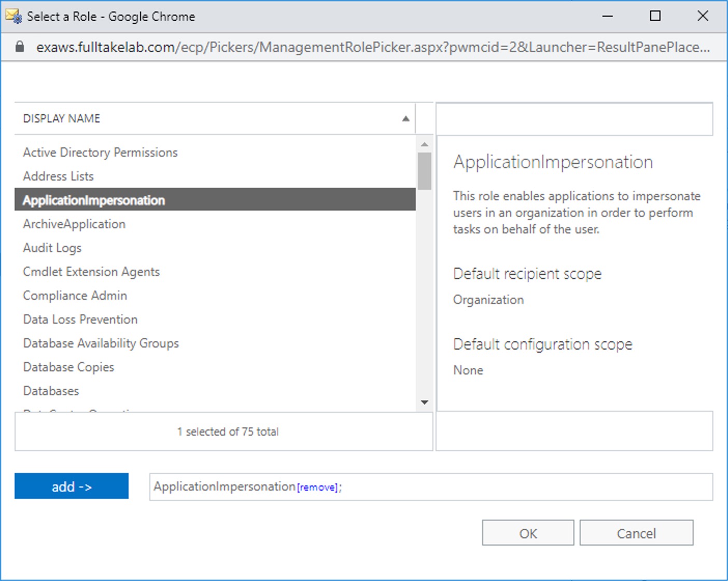Select the ArchiveApplication role

tap(74, 224)
